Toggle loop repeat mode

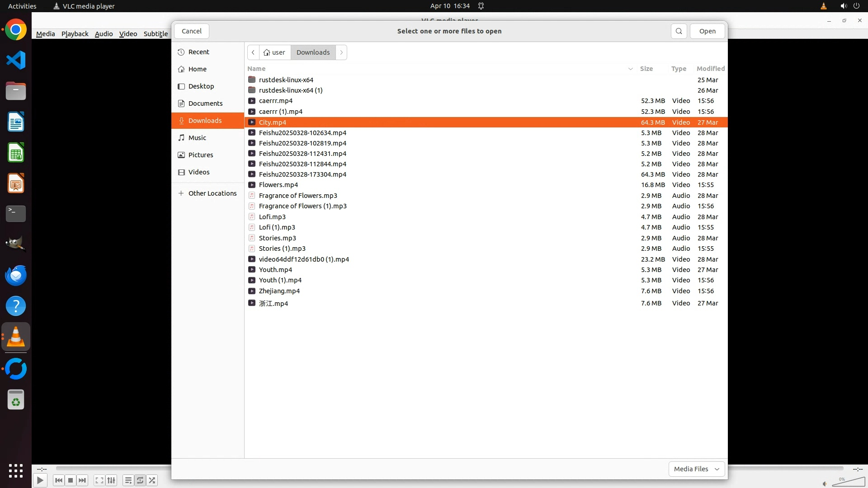coord(140,480)
